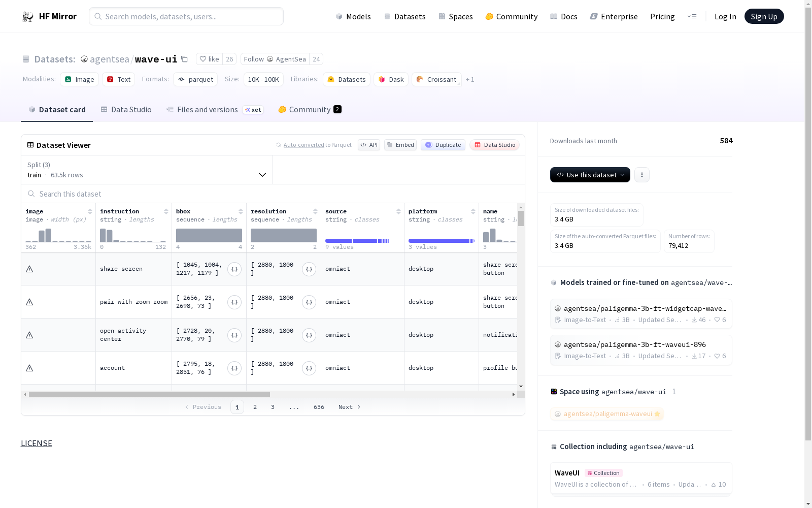Expand resolution JSON in pair with zoom-room row

click(x=309, y=302)
